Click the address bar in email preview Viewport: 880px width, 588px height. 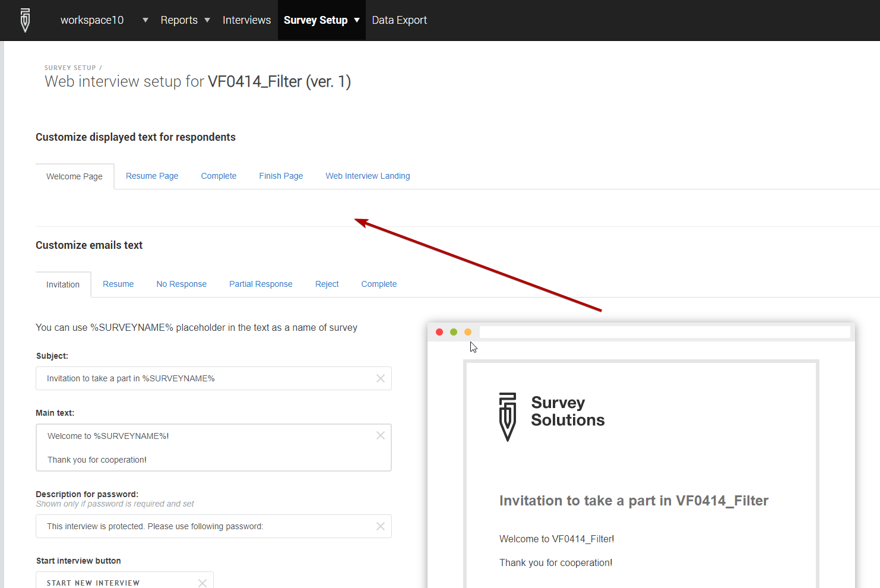tap(665, 332)
